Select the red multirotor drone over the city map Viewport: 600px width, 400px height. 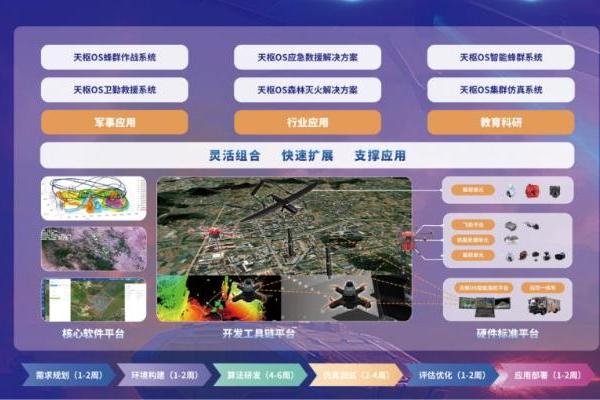click(213, 232)
